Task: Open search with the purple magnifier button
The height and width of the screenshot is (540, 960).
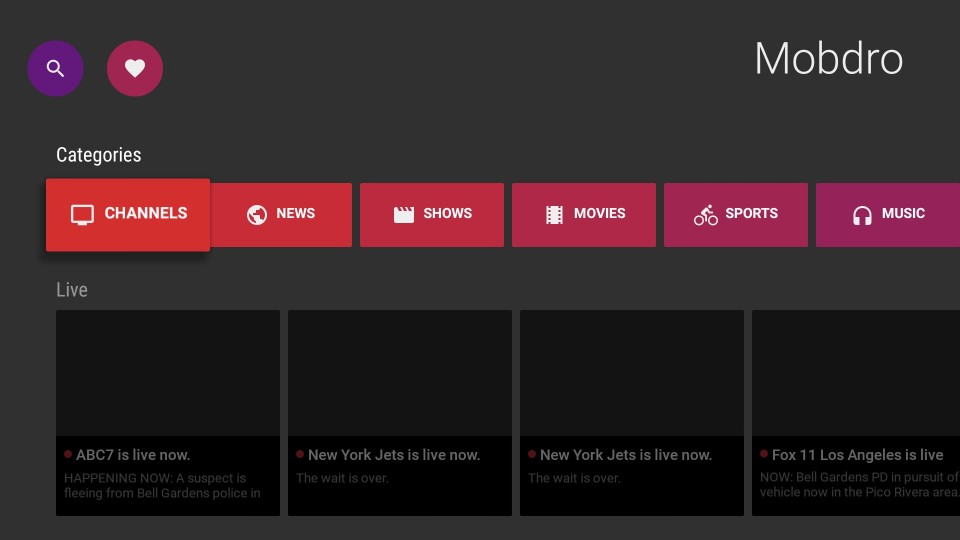Action: pyautogui.click(x=55, y=68)
